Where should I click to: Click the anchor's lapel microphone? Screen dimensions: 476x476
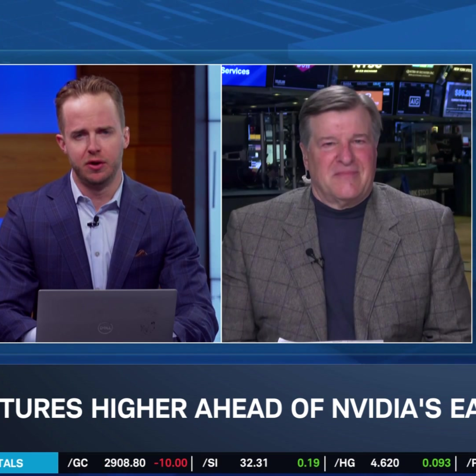(x=94, y=222)
